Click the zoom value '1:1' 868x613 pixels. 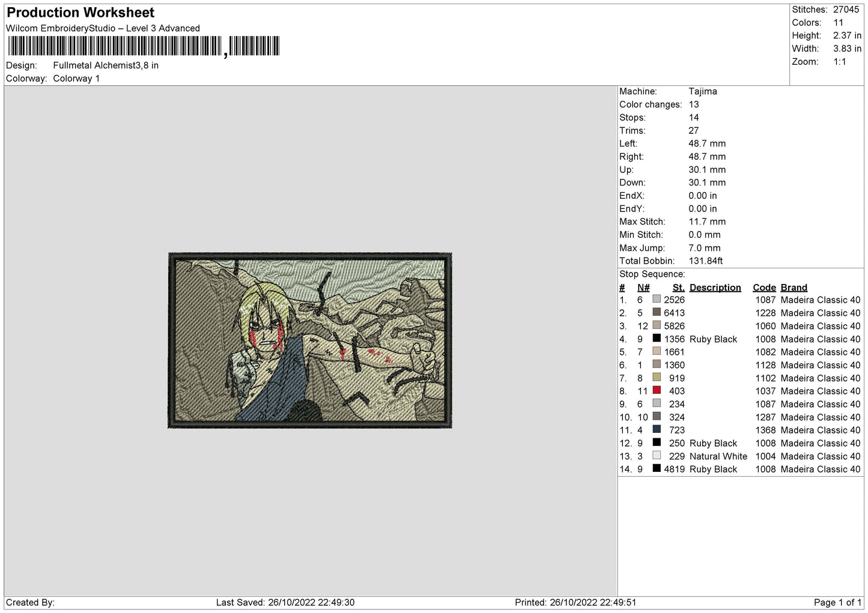[839, 62]
